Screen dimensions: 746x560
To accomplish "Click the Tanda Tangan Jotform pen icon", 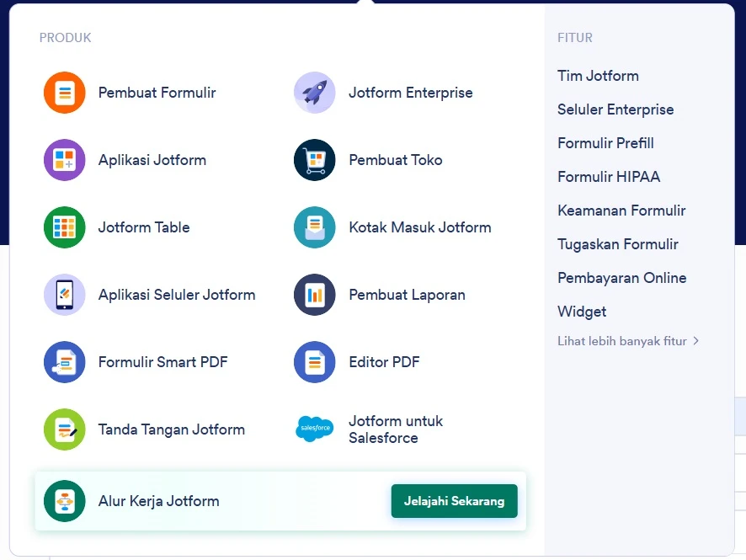I will point(64,429).
